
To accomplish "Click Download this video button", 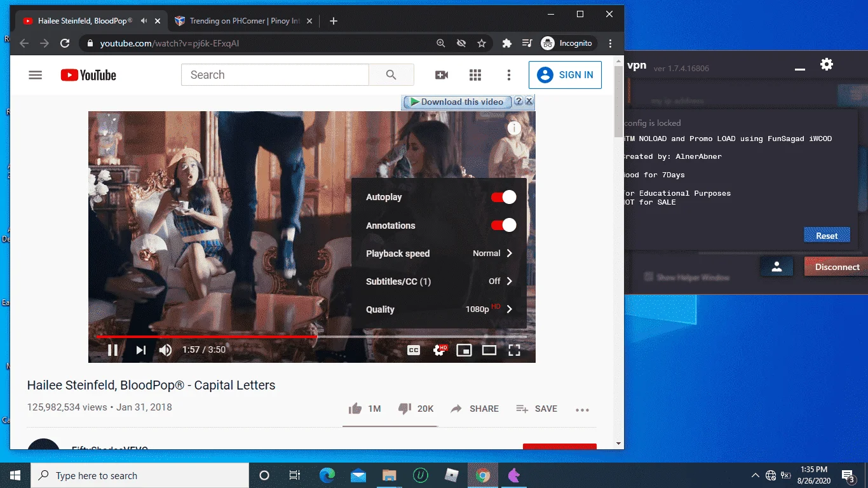I will 456,102.
